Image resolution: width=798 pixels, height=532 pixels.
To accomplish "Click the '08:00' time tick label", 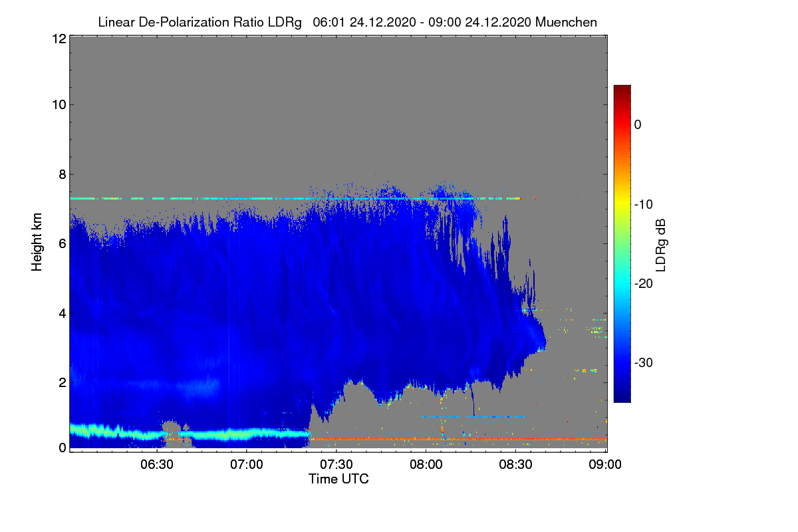I will [426, 465].
